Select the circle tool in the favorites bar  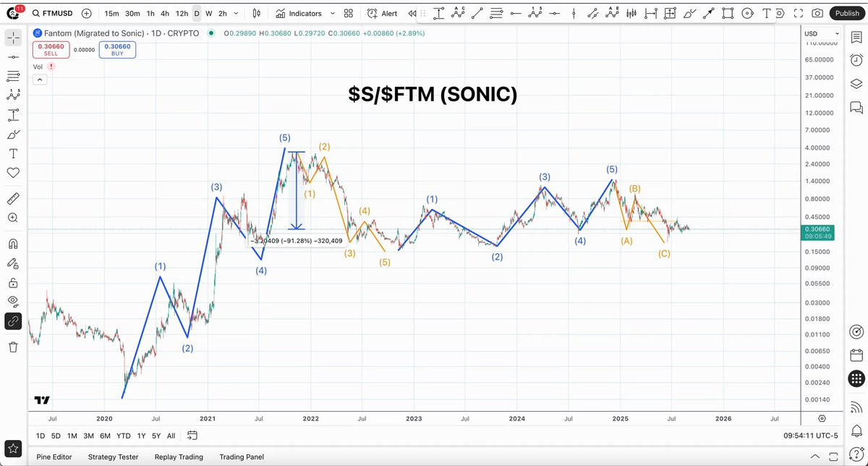point(746,13)
